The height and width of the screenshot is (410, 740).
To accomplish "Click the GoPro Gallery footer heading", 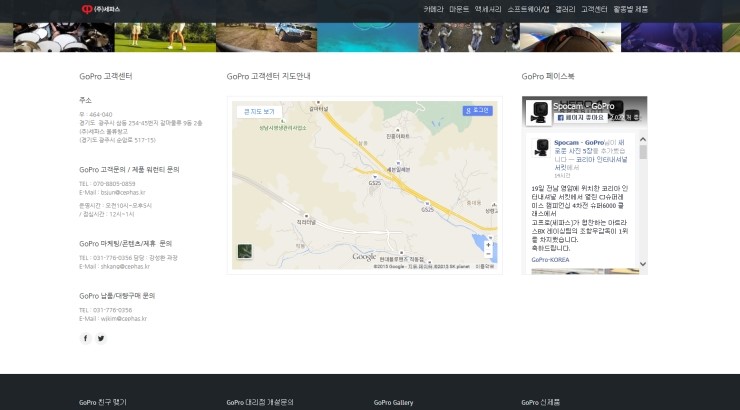I will tap(394, 402).
